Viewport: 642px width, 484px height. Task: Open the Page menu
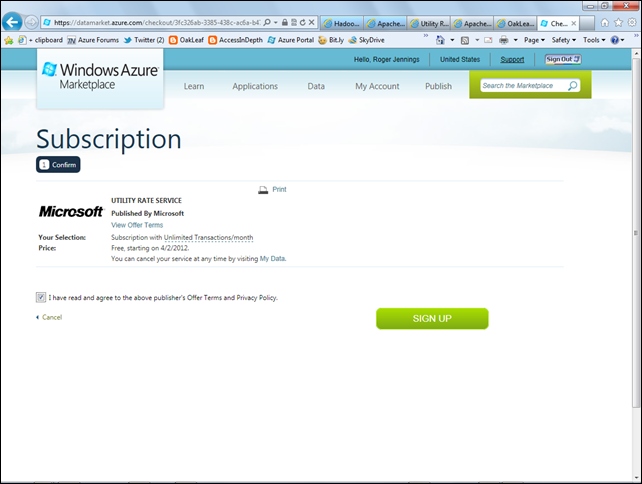(x=534, y=40)
